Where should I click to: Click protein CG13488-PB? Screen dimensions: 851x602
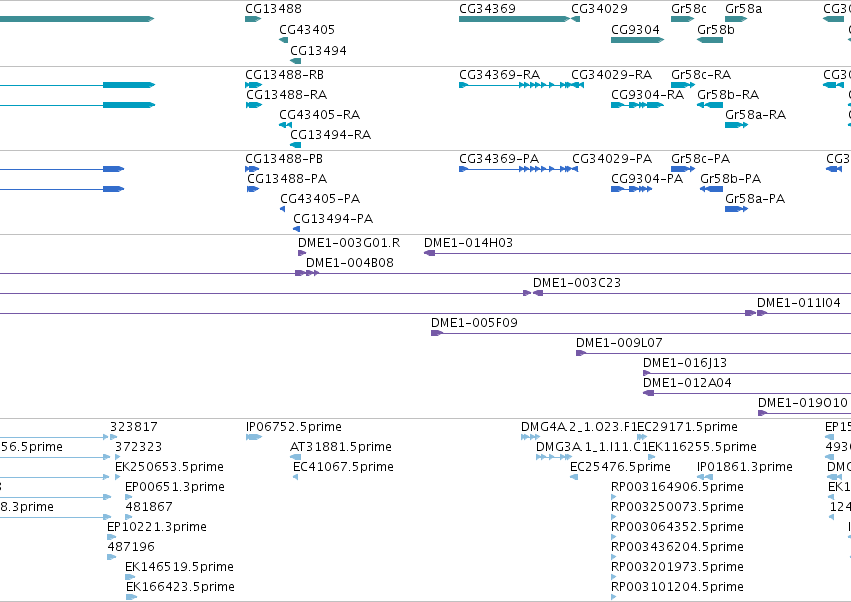252,169
